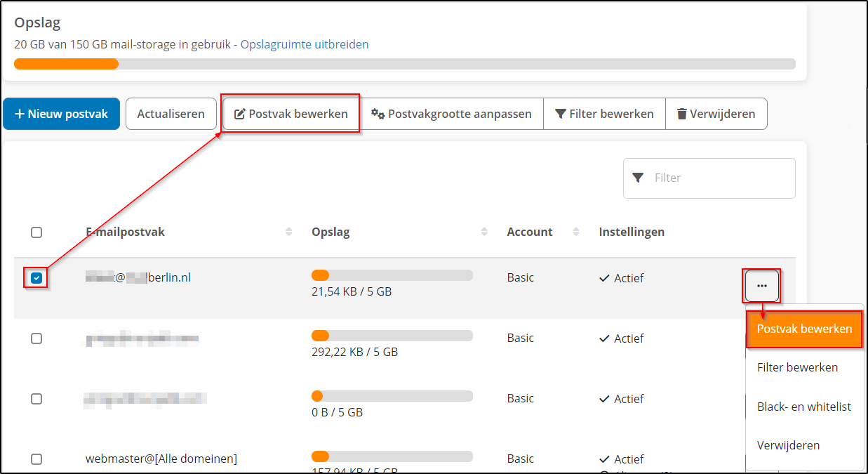Choose Black- en whitelist from the context menu

803,406
